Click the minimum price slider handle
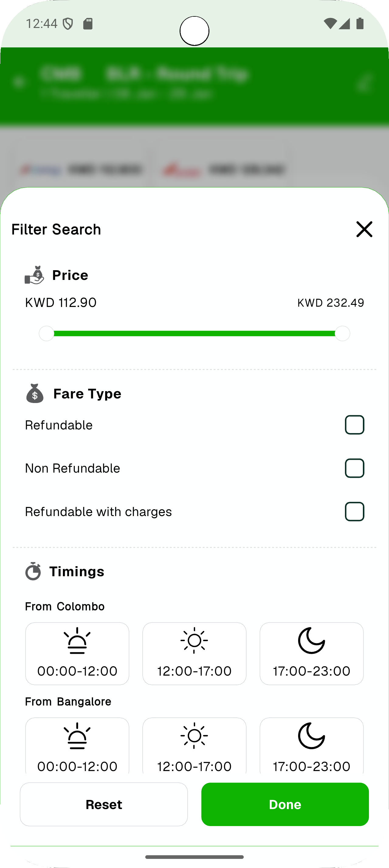The width and height of the screenshot is (389, 868). click(46, 334)
